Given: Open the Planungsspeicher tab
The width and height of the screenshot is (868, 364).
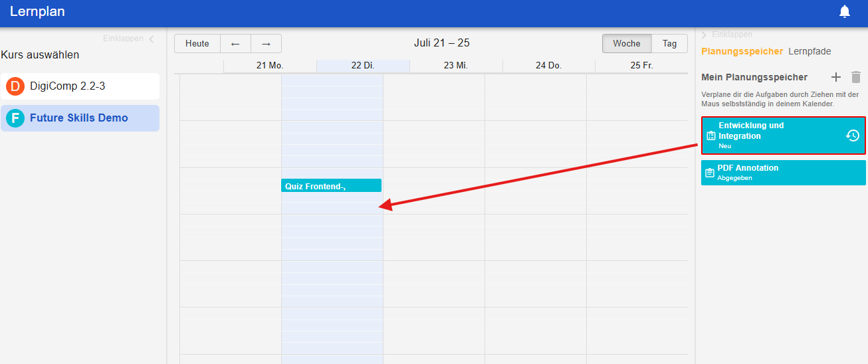Looking at the screenshot, I should (x=742, y=51).
